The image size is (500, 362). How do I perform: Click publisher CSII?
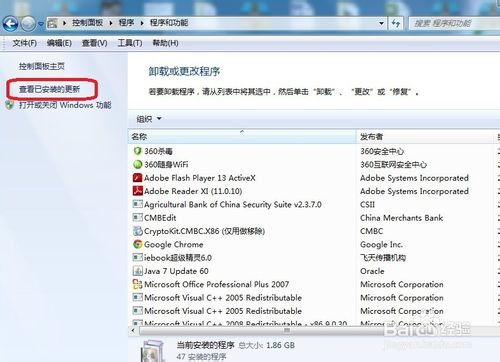pos(367,204)
